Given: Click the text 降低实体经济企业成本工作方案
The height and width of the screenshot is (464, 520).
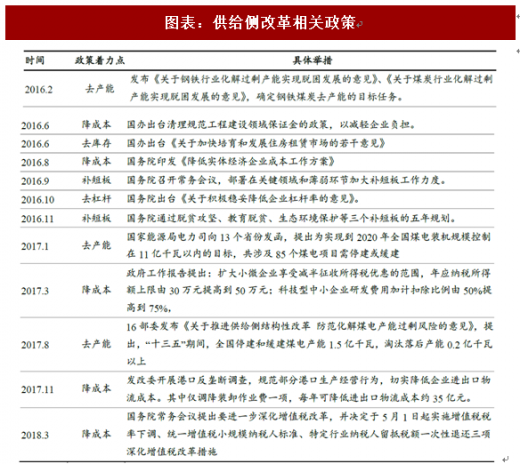Looking at the screenshot, I should (258, 162).
